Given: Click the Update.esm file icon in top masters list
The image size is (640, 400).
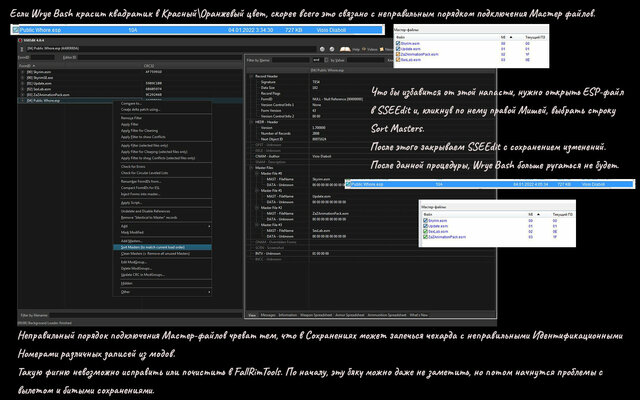Looking at the screenshot, I should (x=397, y=49).
